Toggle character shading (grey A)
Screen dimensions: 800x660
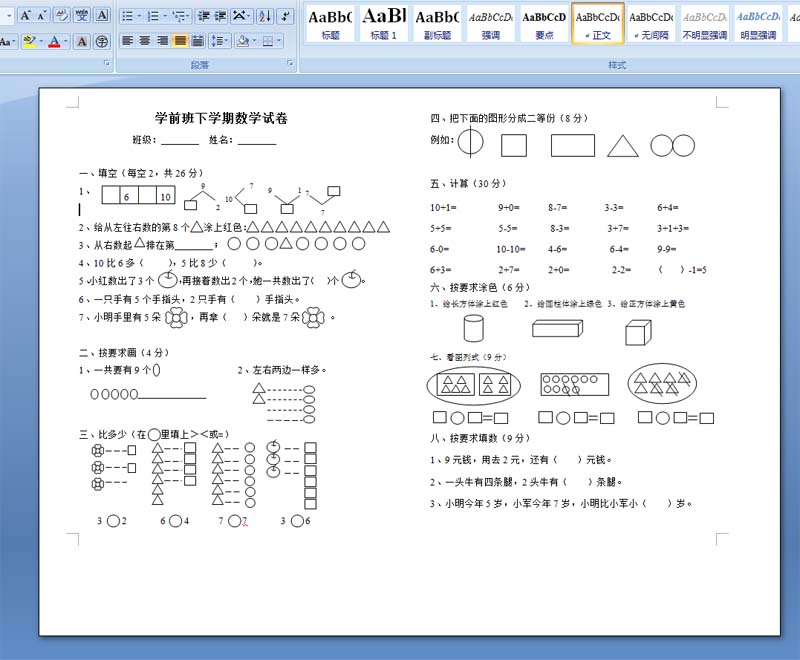[x=82, y=41]
